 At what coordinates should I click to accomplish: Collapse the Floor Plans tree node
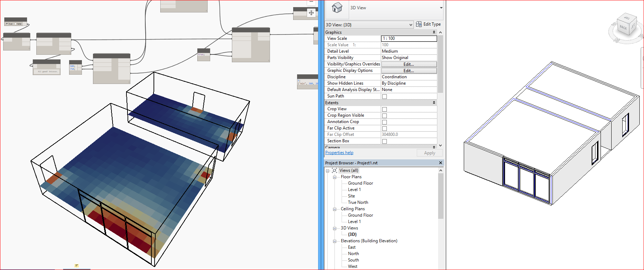click(334, 177)
